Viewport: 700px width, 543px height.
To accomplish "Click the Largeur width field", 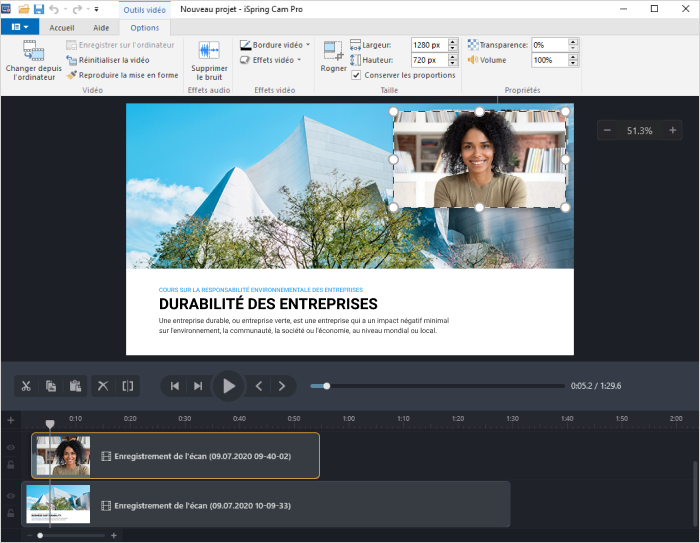I will pos(429,45).
